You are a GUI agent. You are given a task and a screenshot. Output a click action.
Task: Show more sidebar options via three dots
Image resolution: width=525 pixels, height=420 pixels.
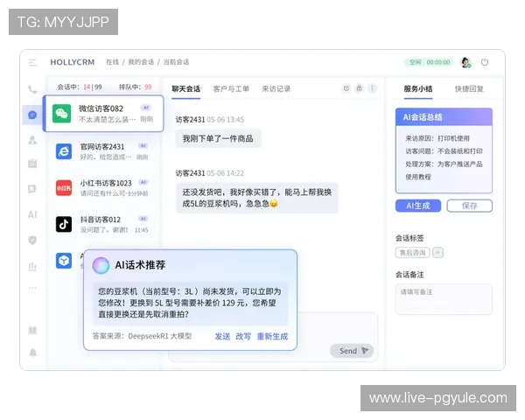tap(32, 288)
